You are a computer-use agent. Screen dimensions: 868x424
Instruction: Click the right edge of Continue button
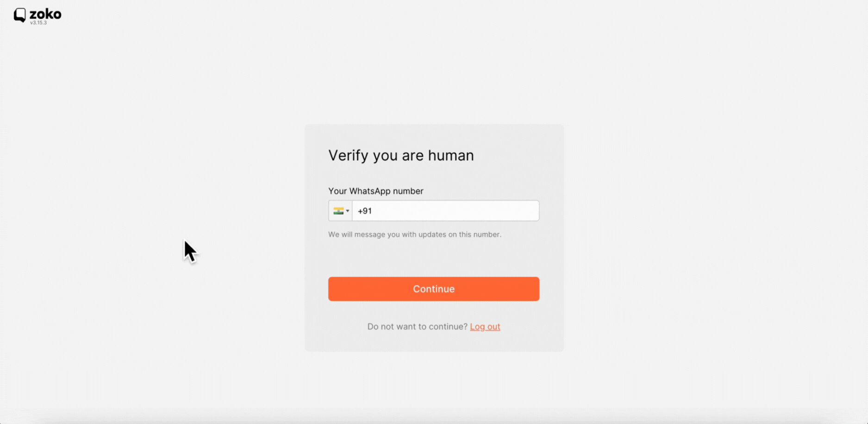point(534,289)
